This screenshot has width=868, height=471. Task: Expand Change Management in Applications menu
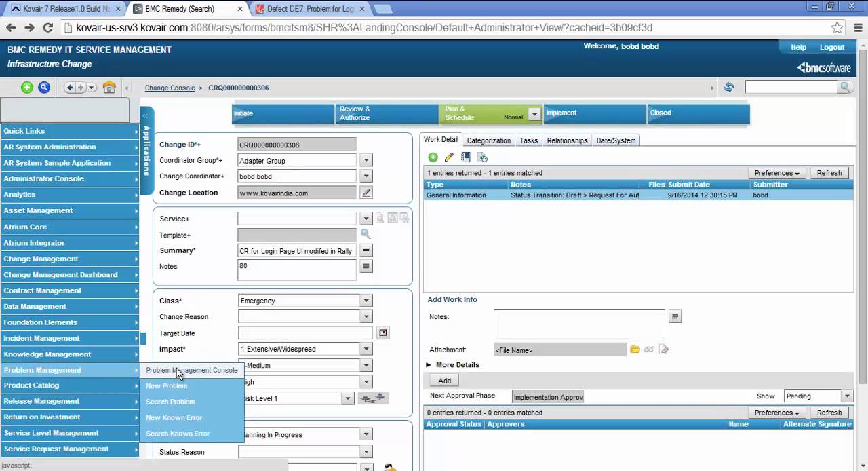69,259
